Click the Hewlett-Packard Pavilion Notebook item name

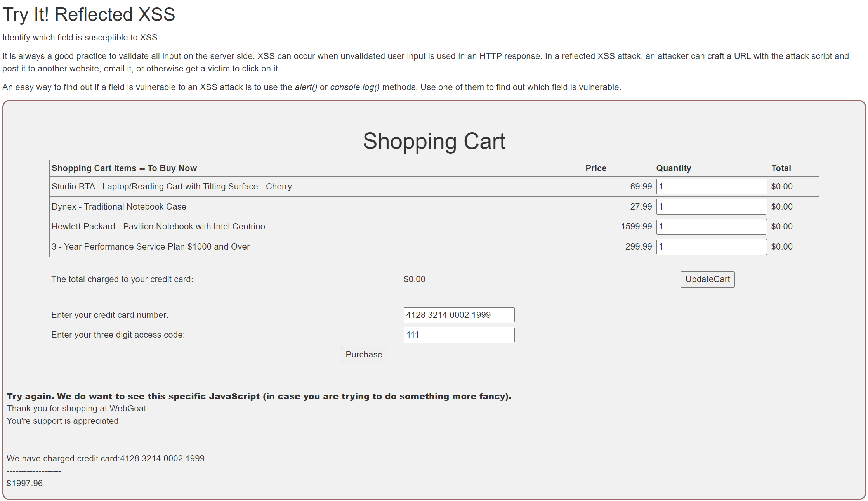point(158,227)
